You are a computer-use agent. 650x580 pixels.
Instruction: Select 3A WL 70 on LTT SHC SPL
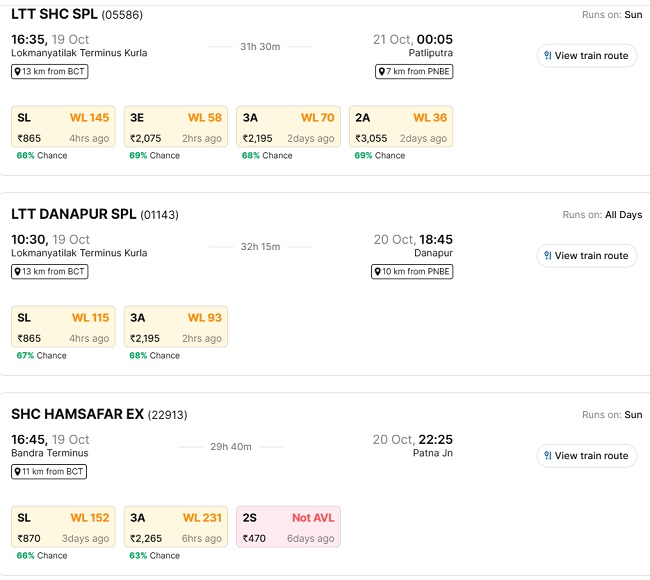click(288, 127)
